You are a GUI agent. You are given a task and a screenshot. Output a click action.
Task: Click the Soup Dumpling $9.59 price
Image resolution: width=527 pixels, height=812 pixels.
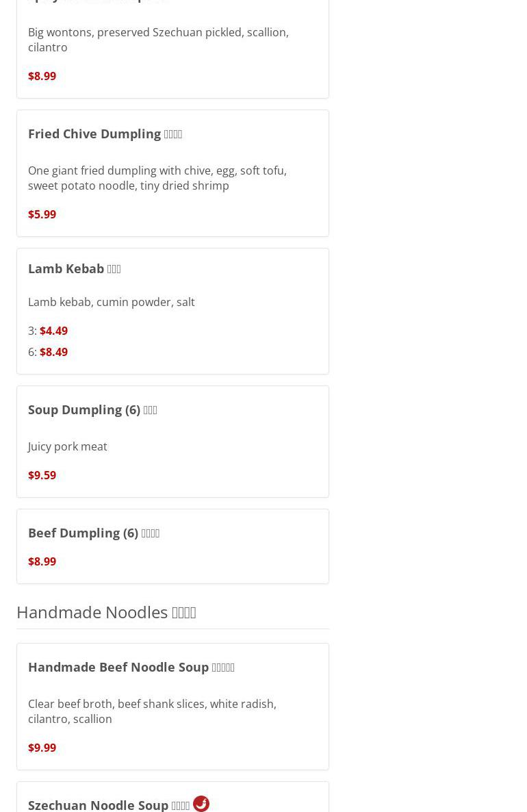pos(42,475)
